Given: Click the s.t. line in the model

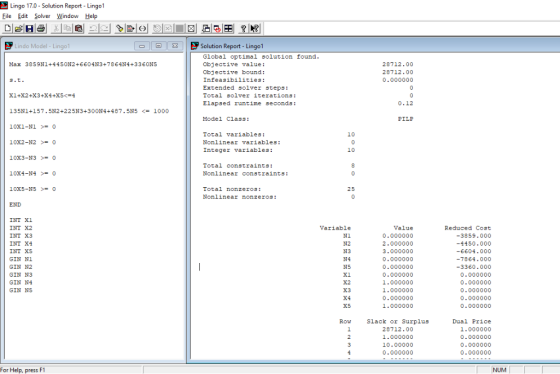Looking at the screenshot, I should (x=17, y=80).
